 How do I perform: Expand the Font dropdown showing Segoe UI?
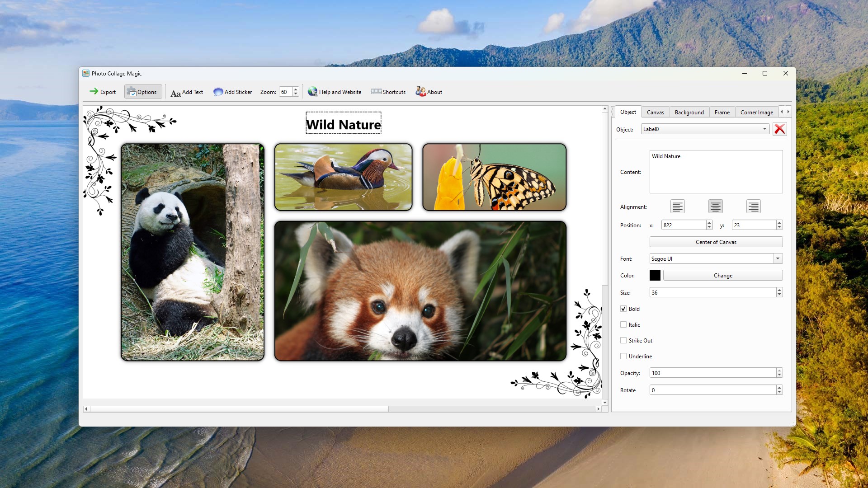click(x=716, y=259)
